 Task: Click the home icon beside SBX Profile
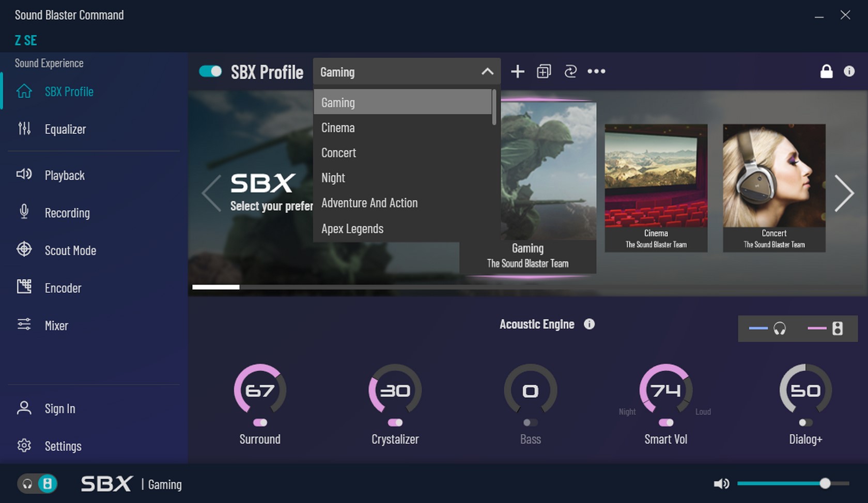24,91
